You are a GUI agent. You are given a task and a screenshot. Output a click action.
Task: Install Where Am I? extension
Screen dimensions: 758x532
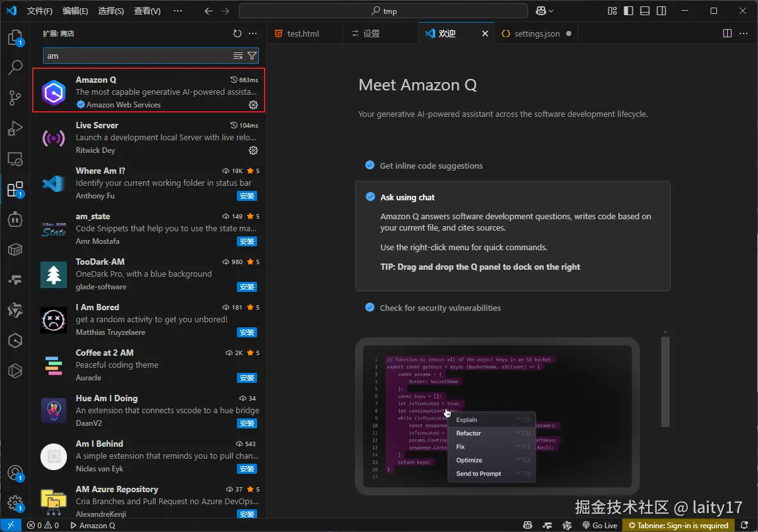[247, 196]
